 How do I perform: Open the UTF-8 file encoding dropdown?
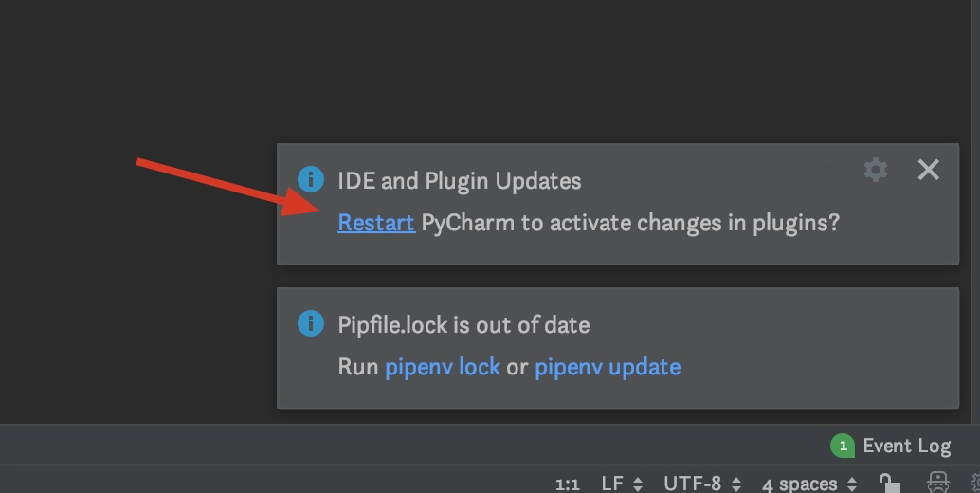(700, 484)
